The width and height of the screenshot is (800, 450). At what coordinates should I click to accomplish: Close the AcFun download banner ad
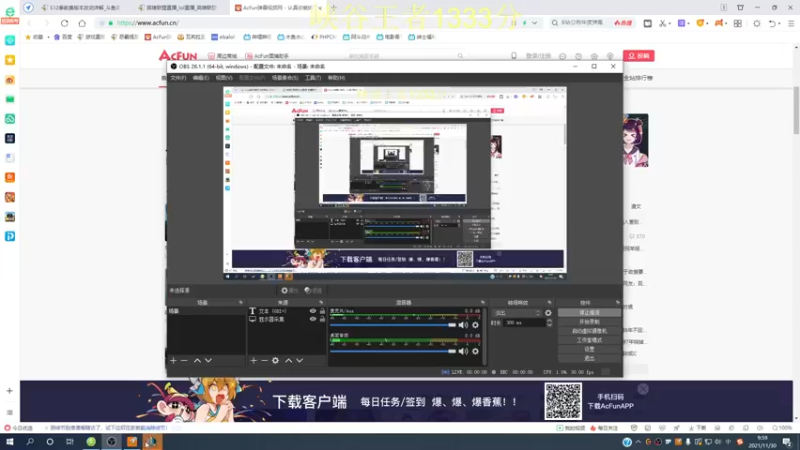pos(643,389)
